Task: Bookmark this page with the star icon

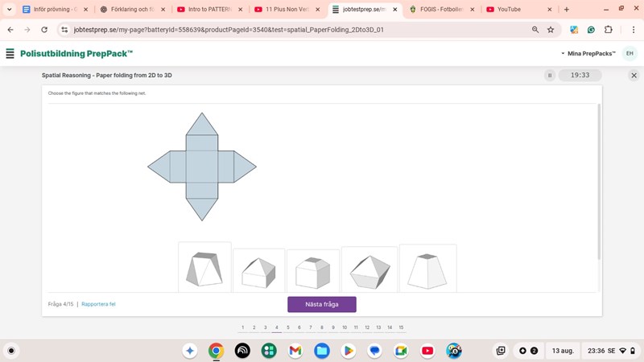Action: click(551, 30)
